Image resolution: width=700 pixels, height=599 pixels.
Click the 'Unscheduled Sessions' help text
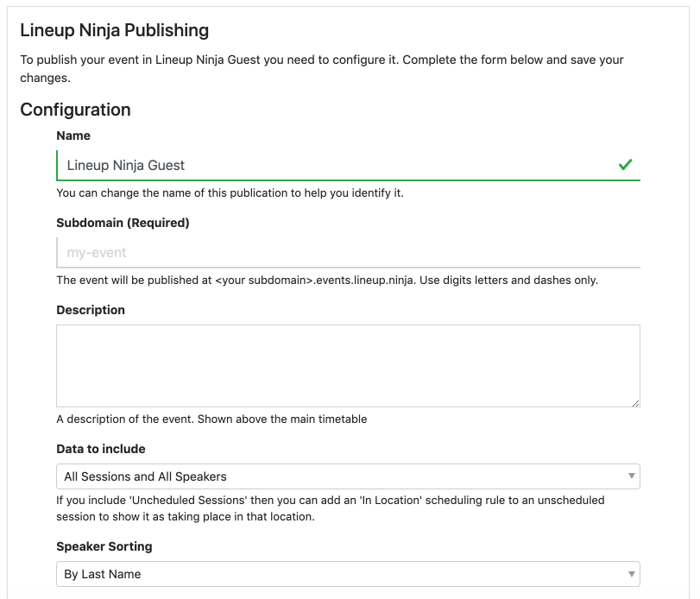click(331, 508)
